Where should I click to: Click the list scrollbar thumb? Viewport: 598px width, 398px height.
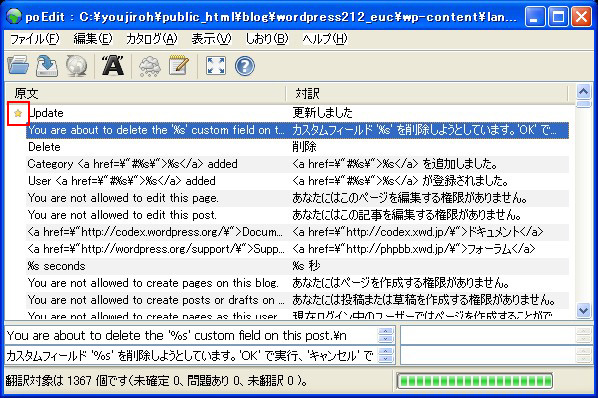pos(584,104)
